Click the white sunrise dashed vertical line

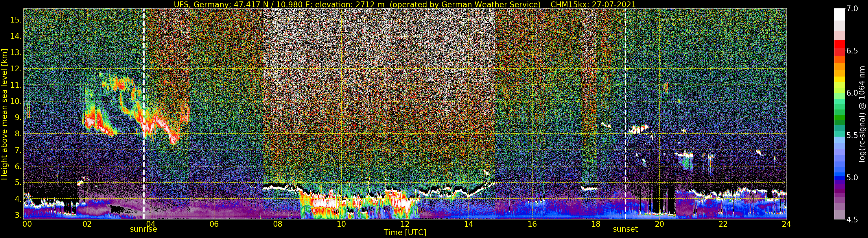coord(144,101)
